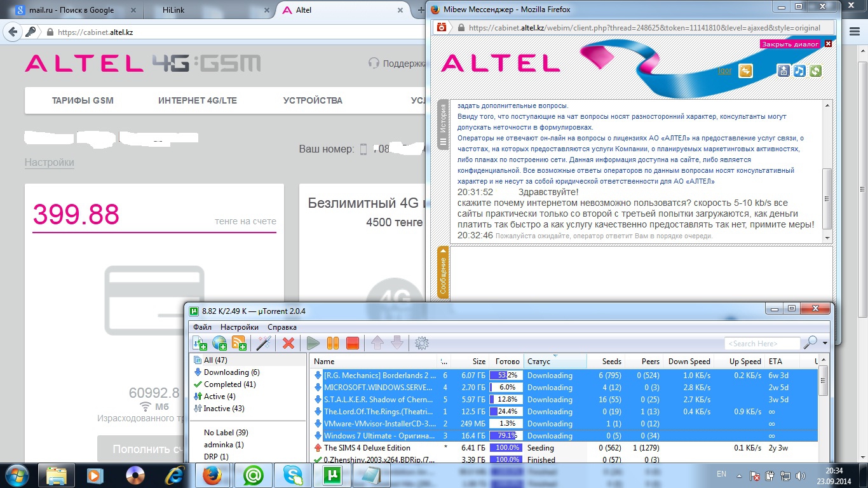Click Move Down Queue arrow icon

click(x=397, y=343)
